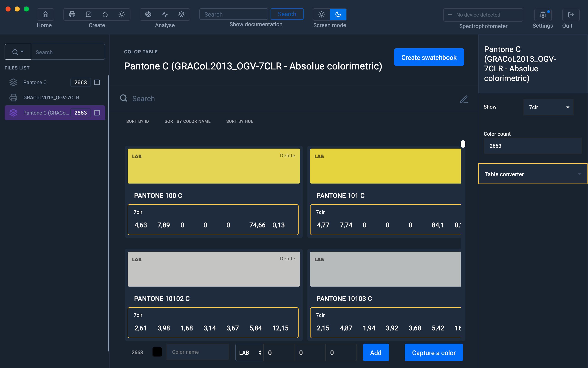Click the printer icon under Create

coord(72,14)
